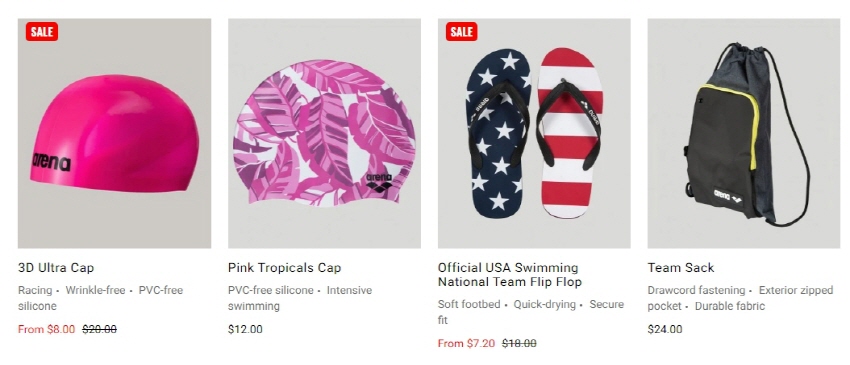Click the From $8.00 sale price
Viewport: 850px width, 365px height.
(x=47, y=329)
